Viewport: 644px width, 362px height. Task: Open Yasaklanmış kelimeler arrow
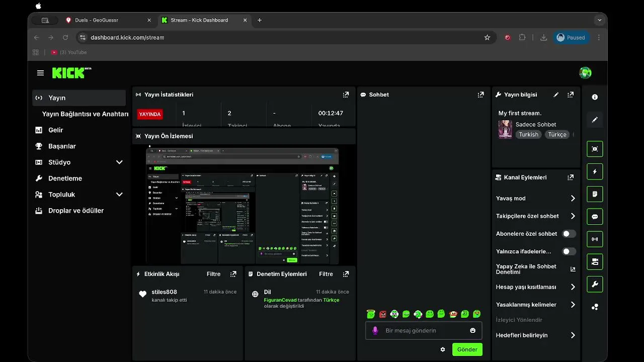point(573,305)
